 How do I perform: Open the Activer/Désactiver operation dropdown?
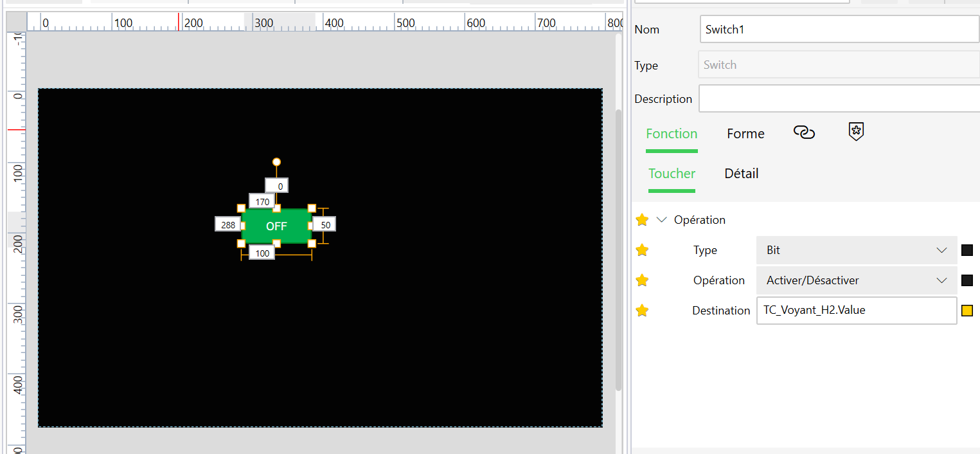(x=856, y=280)
